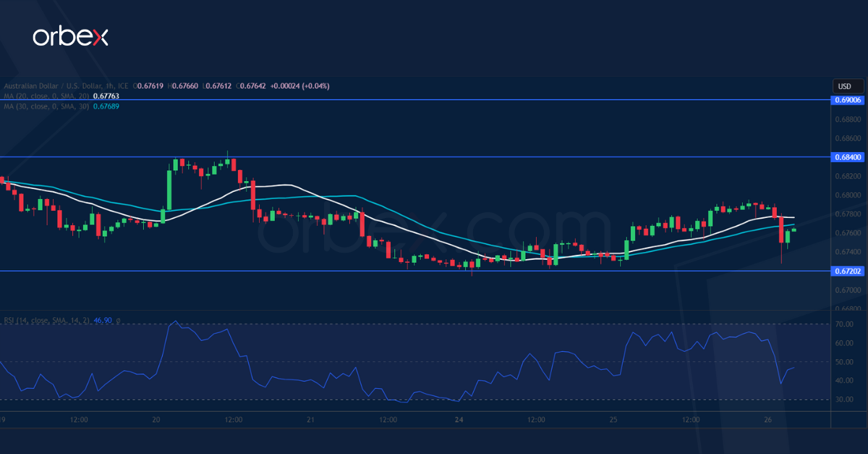The image size is (868, 454).
Task: Click the +0.00024 (+0.04%) change value
Action: tap(299, 86)
